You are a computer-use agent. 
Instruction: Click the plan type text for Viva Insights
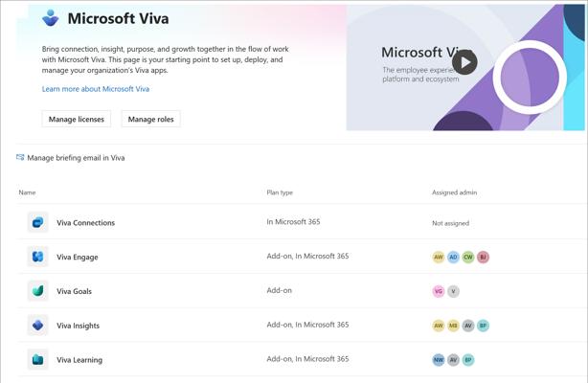(307, 325)
